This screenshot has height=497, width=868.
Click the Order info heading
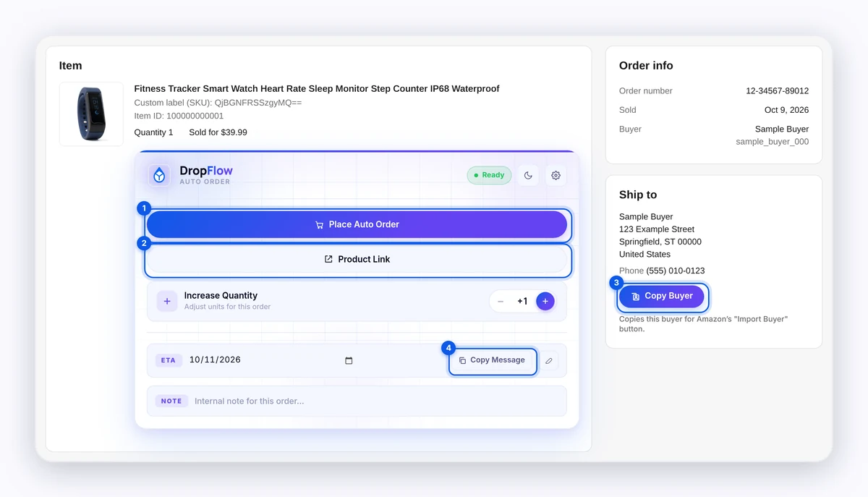(646, 65)
